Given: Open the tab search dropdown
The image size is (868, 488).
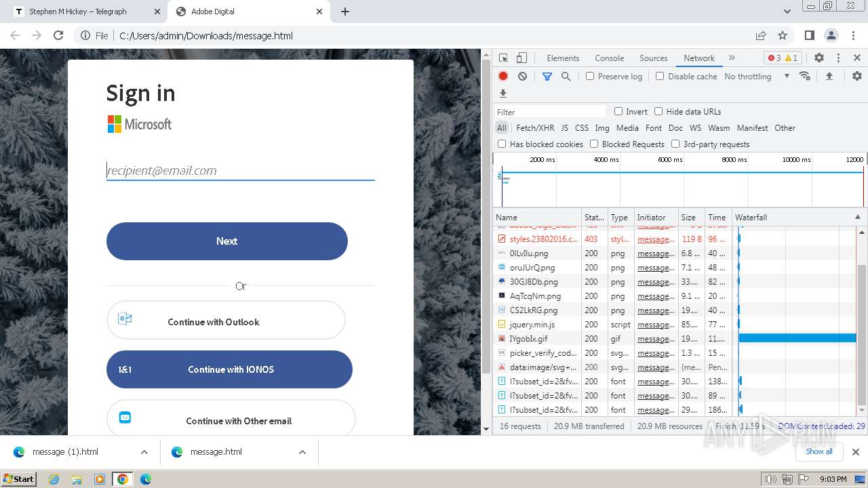Looking at the screenshot, I should (787, 12).
